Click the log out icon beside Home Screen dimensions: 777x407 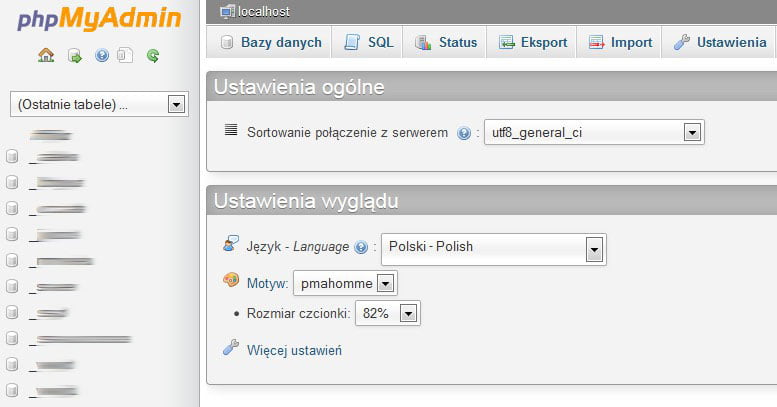click(74, 56)
